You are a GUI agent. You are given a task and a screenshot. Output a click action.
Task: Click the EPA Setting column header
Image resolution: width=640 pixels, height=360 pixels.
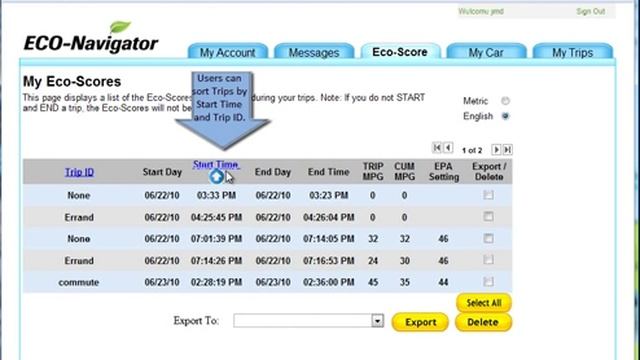[x=444, y=171]
